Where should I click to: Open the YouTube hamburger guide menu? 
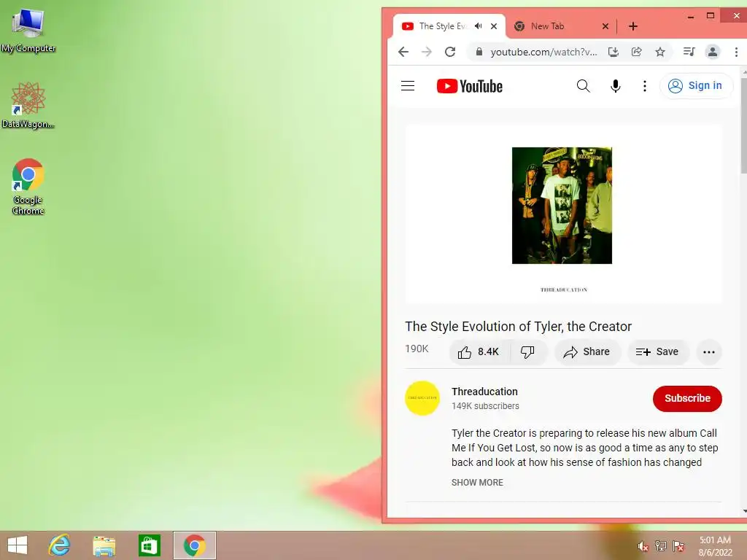pyautogui.click(x=407, y=86)
